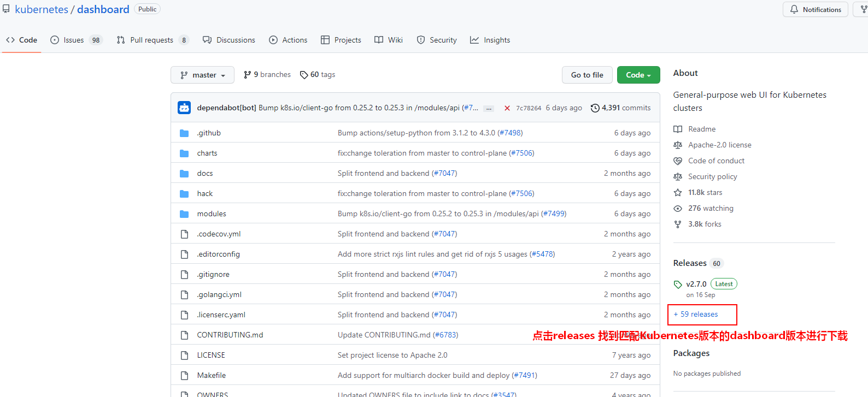868x397 pixels.
Task: Click 'Set project license to Apache 2.0' message
Action: [x=392, y=355]
